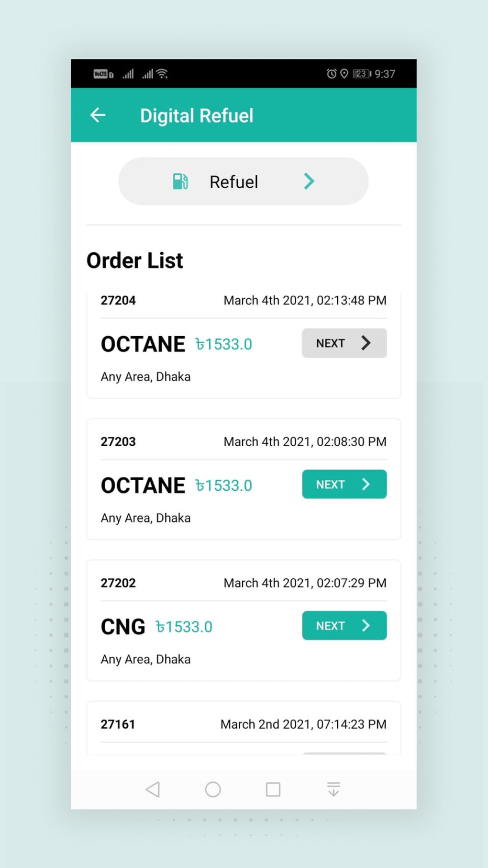The image size is (488, 868).
Task: Tap the Order List heading
Action: pos(135,260)
